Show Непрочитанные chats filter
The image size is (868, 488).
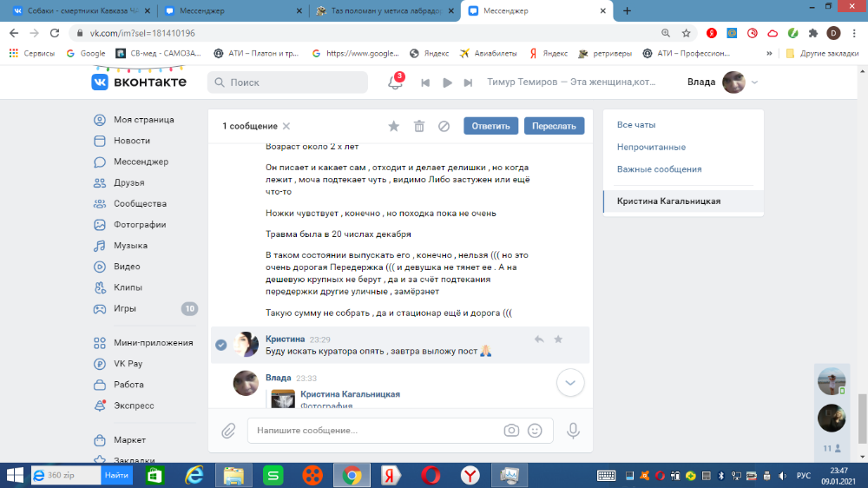click(651, 148)
